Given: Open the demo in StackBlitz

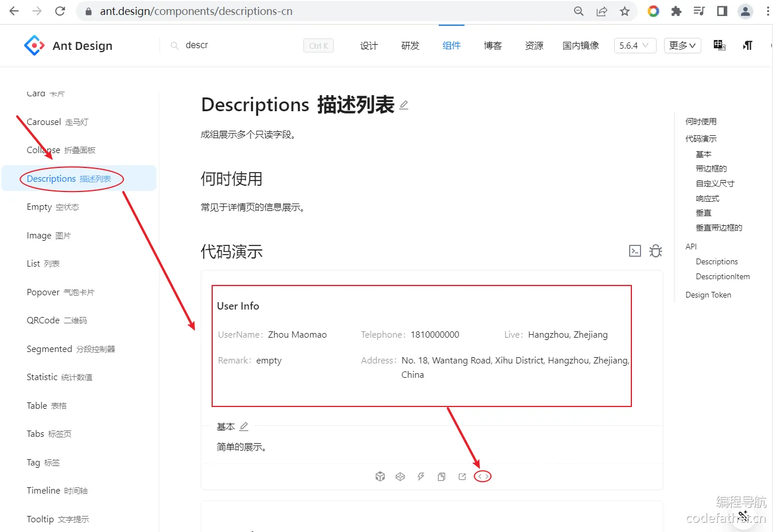Looking at the screenshot, I should point(421,476).
